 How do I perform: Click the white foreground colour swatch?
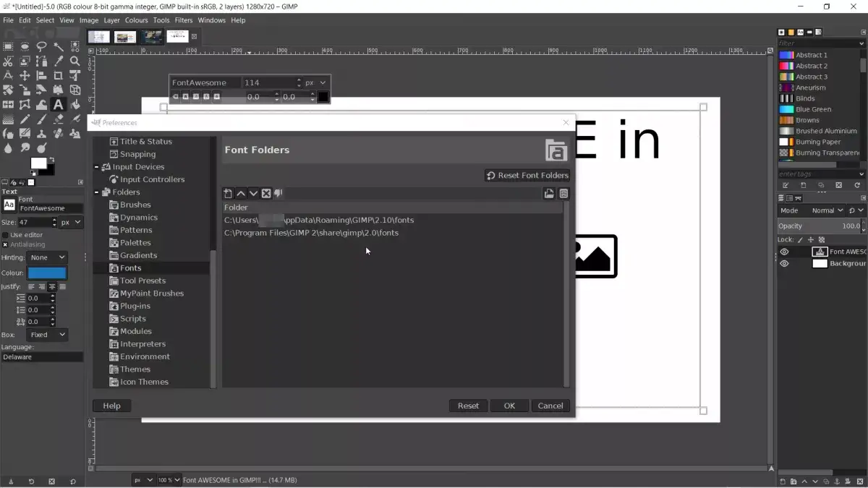(38, 163)
